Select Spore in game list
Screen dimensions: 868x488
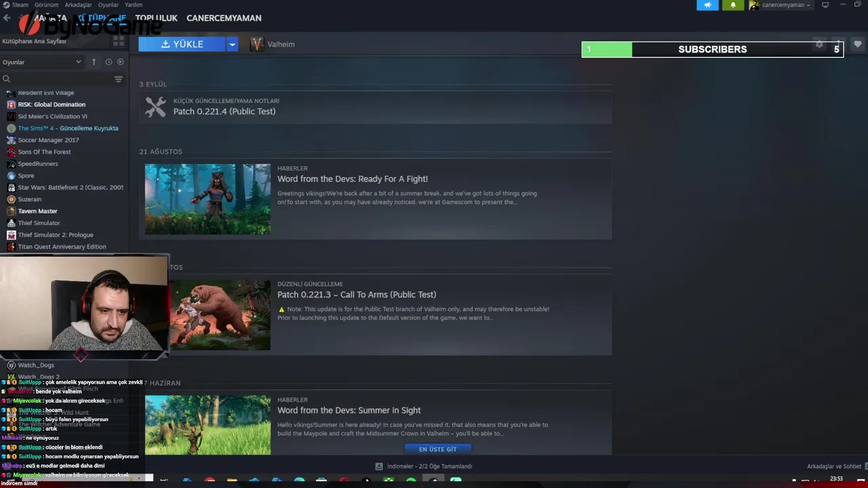(26, 176)
